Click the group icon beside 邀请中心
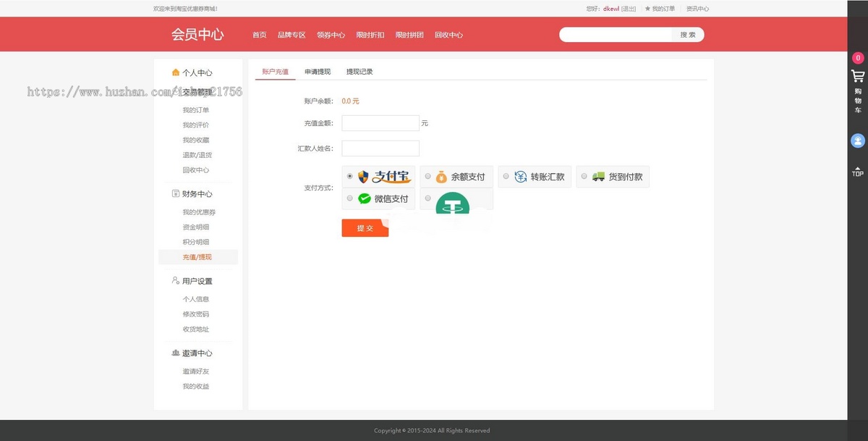Image resolution: width=868 pixels, height=441 pixels. 175,353
